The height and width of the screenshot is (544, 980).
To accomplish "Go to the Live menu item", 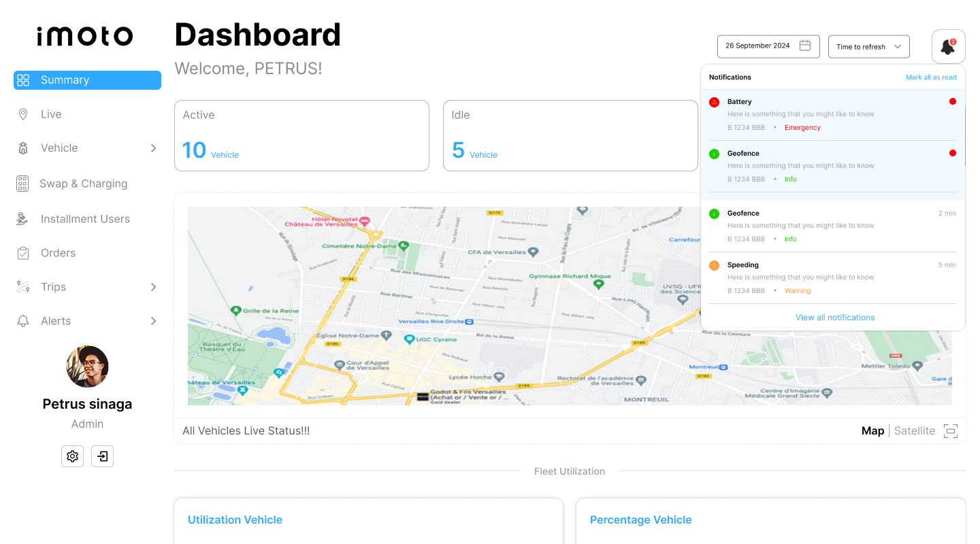I will tap(51, 114).
